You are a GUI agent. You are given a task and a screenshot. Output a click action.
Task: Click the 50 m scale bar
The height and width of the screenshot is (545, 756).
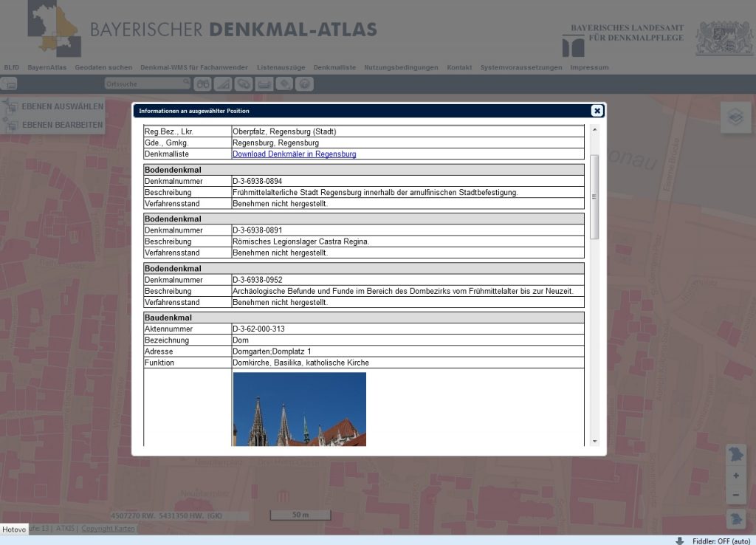point(300,515)
